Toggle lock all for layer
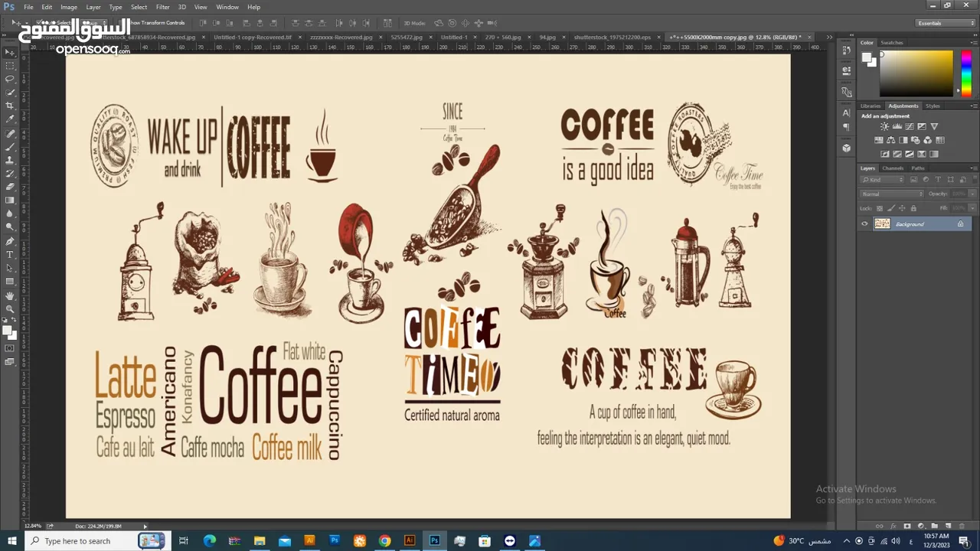Image resolution: width=980 pixels, height=551 pixels. click(x=913, y=208)
